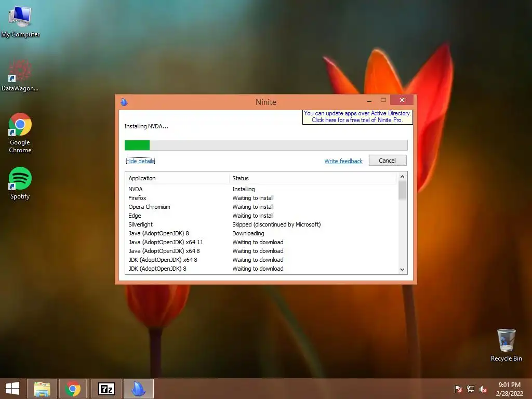Viewport: 532px width, 399px height.
Task: Click the Hide details link
Action: [140, 161]
